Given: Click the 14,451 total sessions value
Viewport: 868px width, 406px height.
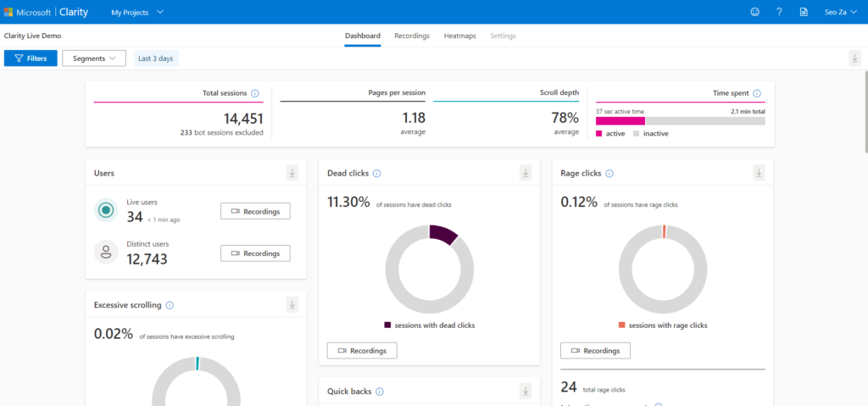Looking at the screenshot, I should click(x=243, y=119).
